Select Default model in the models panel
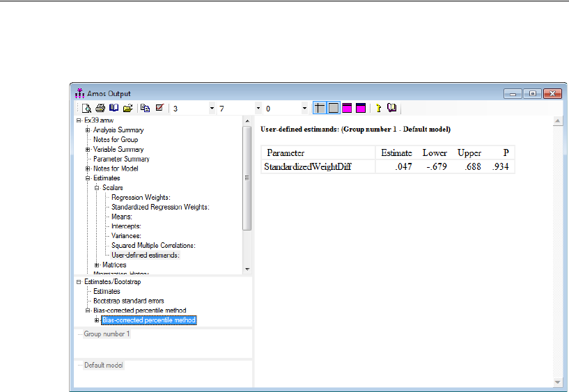The image size is (569, 392). tap(103, 365)
